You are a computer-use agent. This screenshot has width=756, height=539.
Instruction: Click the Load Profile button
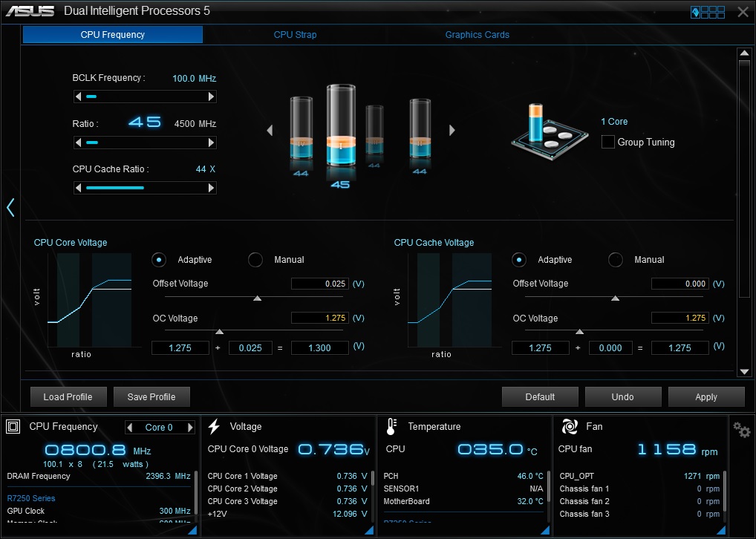[x=68, y=396]
